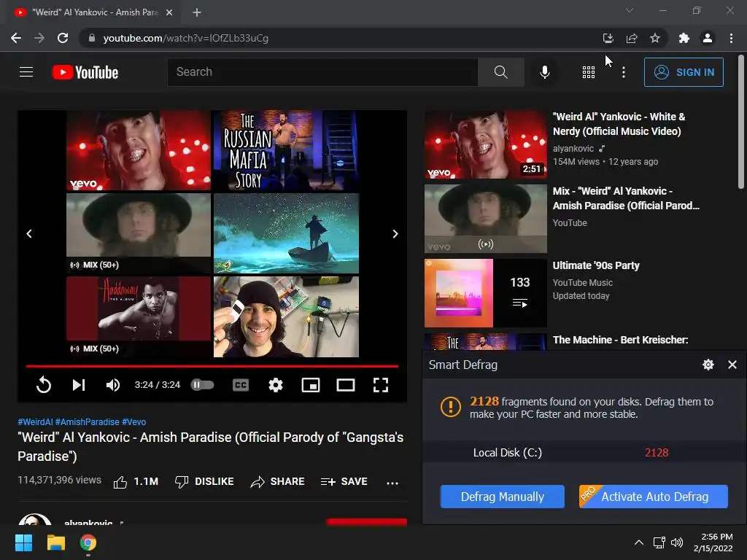747x560 pixels.
Task: Open File Explorer from taskbar
Action: [x=55, y=542]
